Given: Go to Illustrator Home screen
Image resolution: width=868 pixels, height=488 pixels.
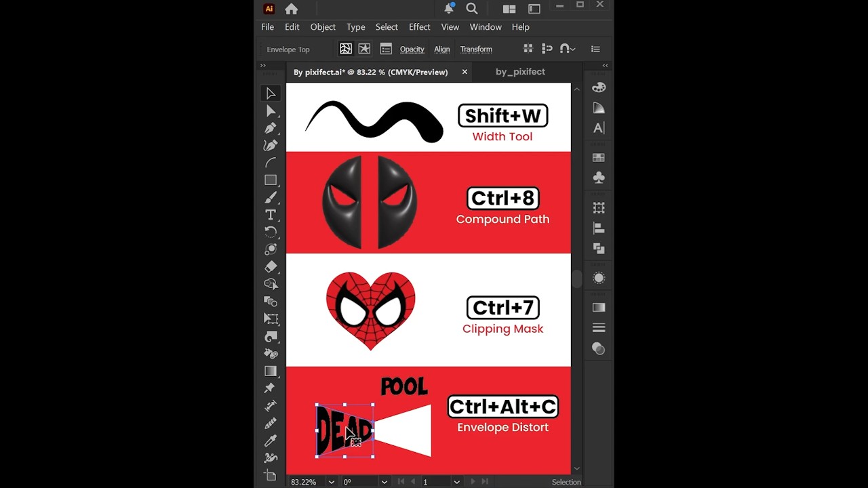Looking at the screenshot, I should [x=292, y=9].
